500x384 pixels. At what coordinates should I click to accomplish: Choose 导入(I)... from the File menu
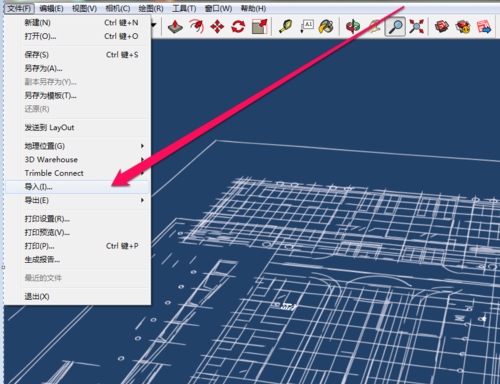(x=77, y=187)
